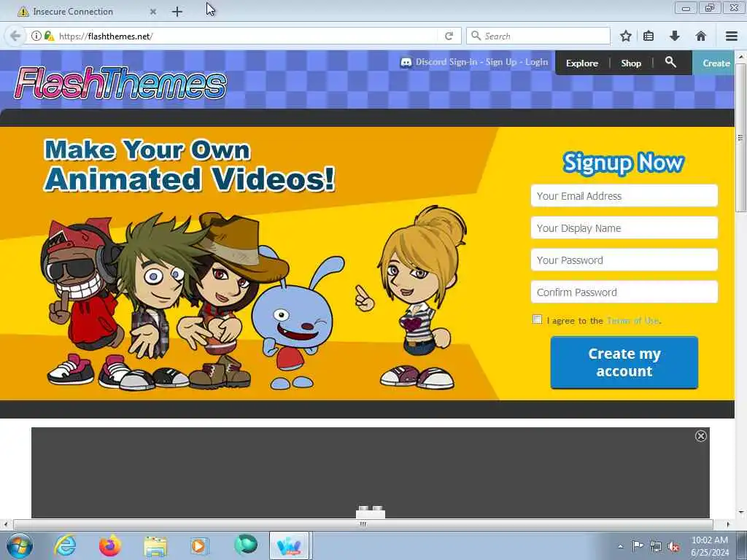Launch Internet Explorer from taskbar
The width and height of the screenshot is (747, 560).
(65, 545)
